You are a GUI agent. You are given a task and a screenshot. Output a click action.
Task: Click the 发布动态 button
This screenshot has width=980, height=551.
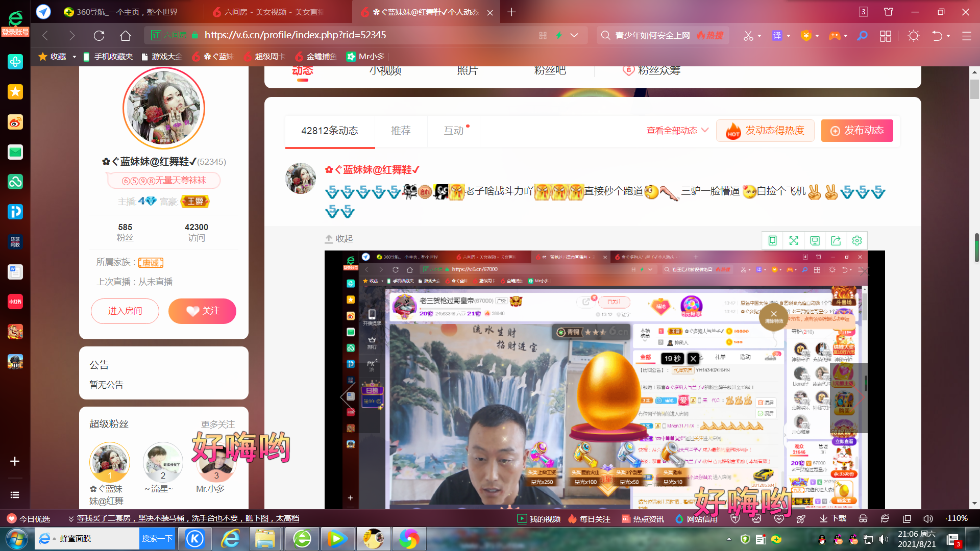(x=857, y=131)
